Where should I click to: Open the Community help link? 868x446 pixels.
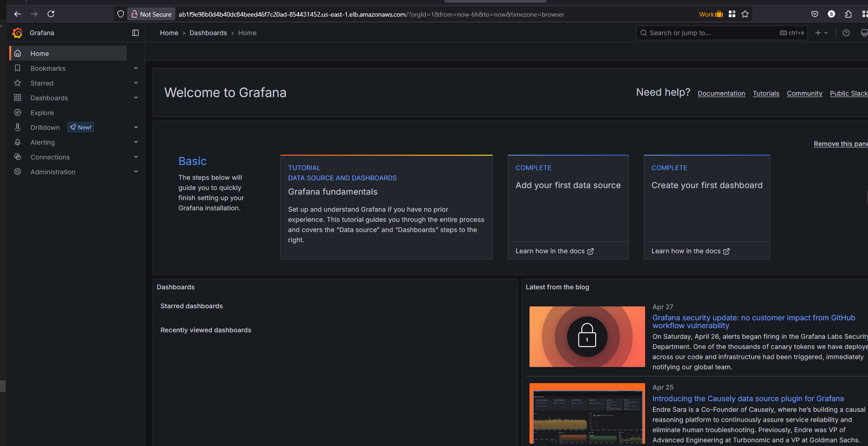[x=805, y=93]
